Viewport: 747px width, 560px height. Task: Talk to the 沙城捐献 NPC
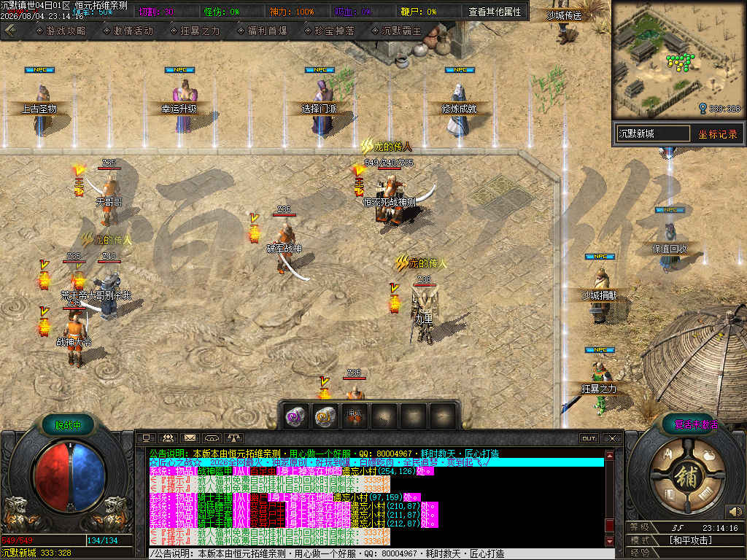pyautogui.click(x=600, y=295)
